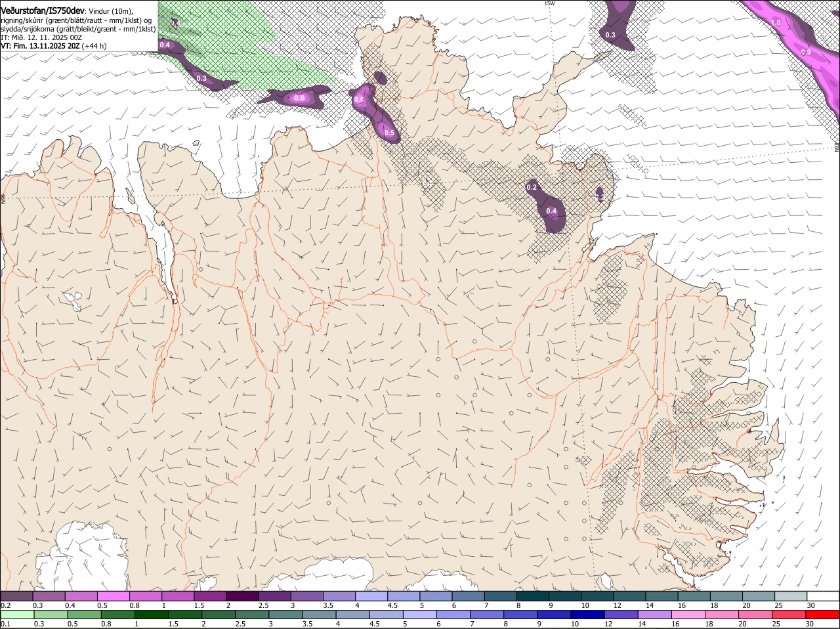The width and height of the screenshot is (840, 629).
Task: Click the 0.1 number under the lower legend
Action: click(x=5, y=624)
